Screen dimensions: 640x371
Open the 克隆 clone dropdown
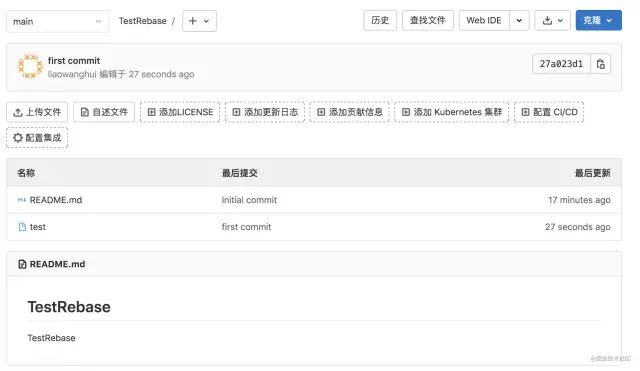click(598, 20)
